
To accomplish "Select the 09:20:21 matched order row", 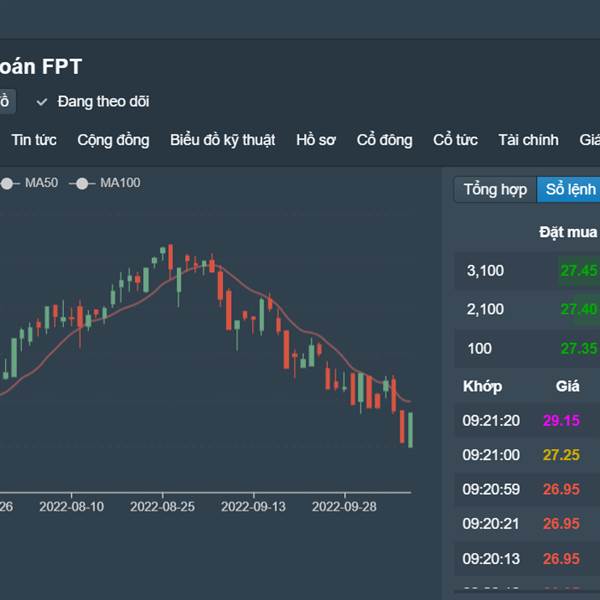I will pos(527,524).
